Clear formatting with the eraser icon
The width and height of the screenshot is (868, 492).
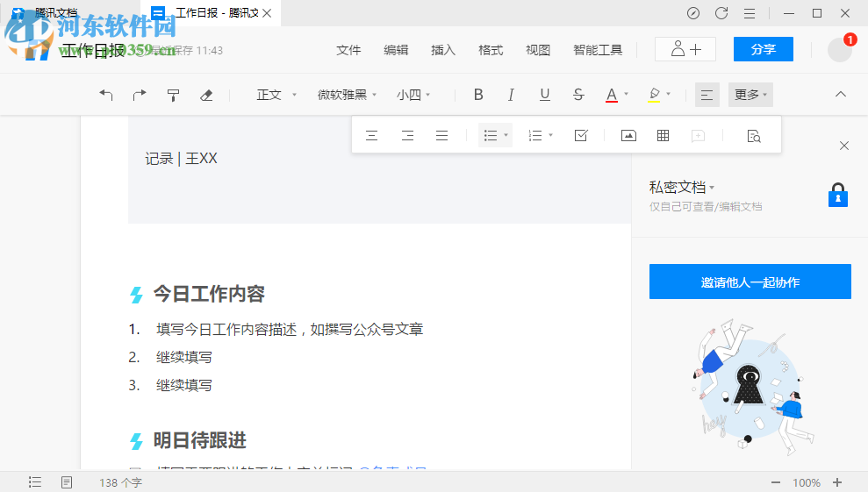(x=206, y=96)
